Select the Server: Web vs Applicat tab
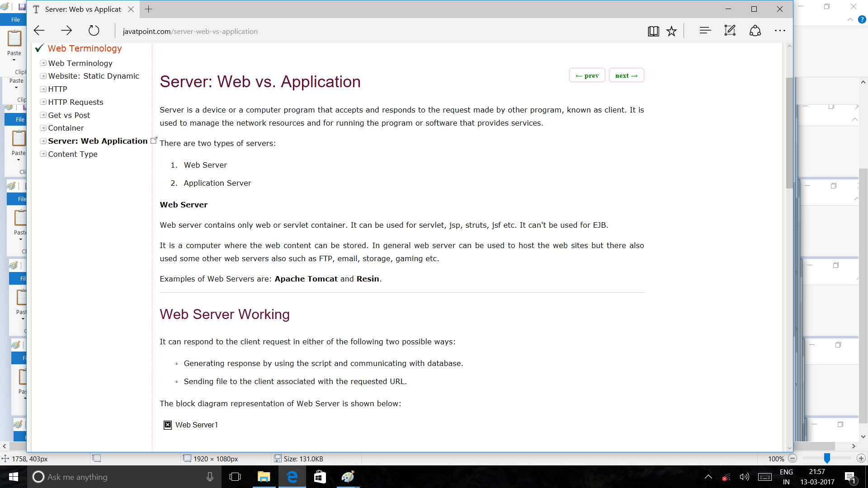 point(83,9)
